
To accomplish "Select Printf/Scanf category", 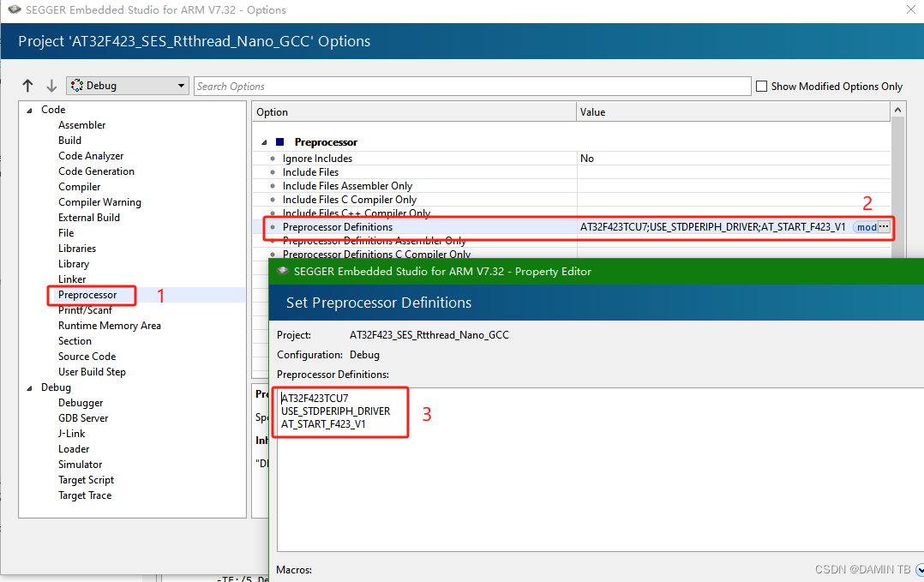I will [x=85, y=309].
